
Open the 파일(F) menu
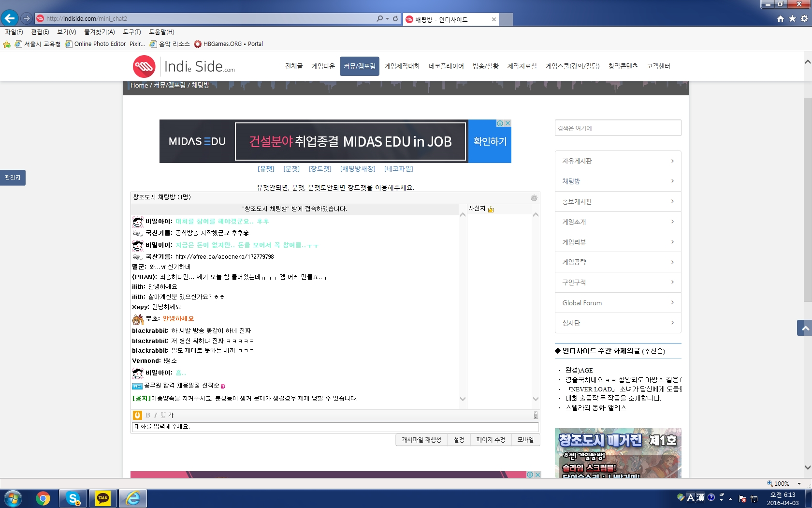(14, 32)
